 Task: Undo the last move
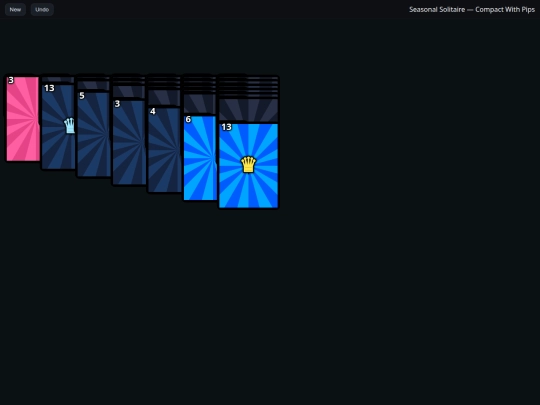coord(42,10)
